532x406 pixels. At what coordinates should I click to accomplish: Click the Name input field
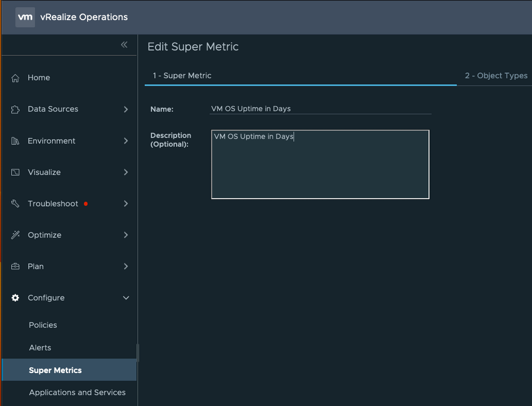point(320,109)
